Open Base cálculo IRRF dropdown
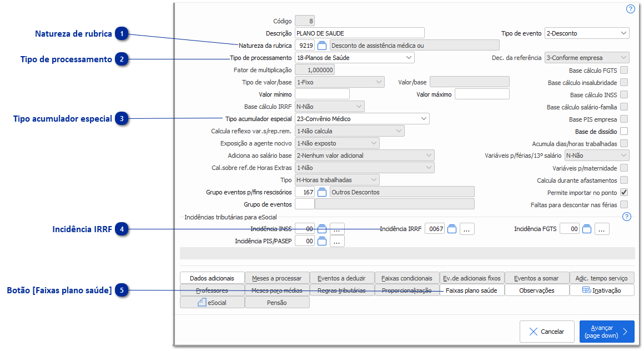The width and height of the screenshot is (644, 351). tap(329, 107)
